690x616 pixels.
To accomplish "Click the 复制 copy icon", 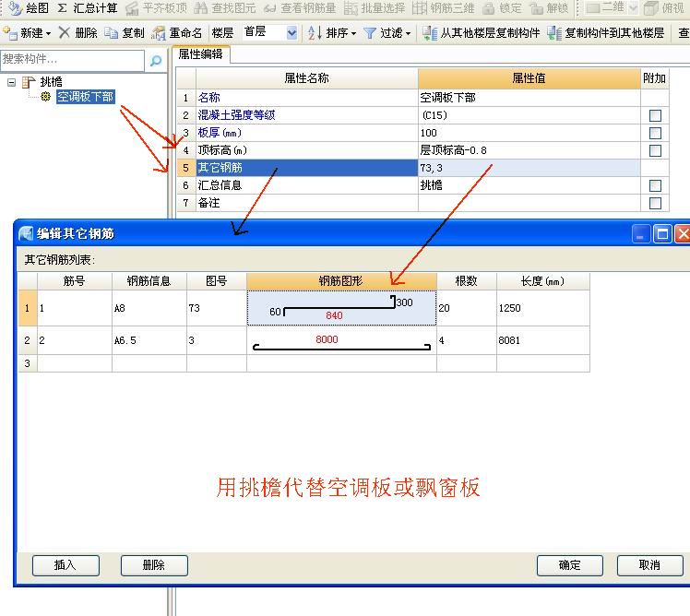I will (111, 33).
